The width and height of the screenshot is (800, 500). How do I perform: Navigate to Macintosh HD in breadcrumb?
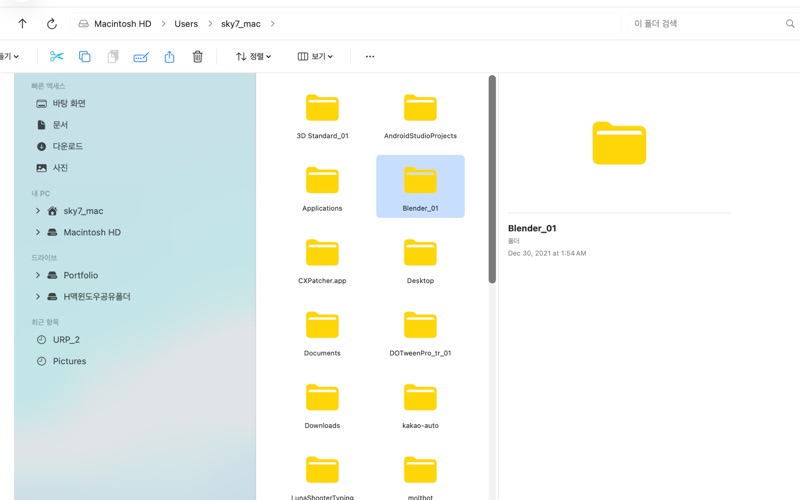122,23
